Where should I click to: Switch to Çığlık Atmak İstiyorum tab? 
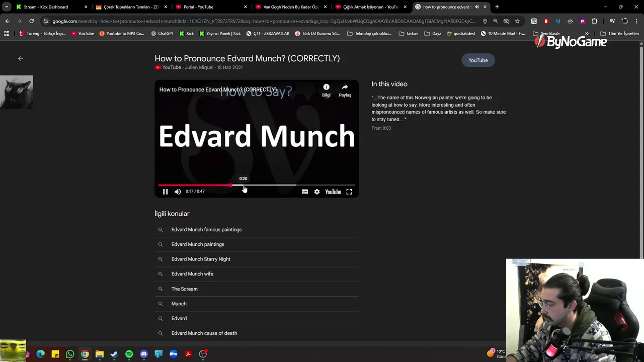click(x=371, y=7)
